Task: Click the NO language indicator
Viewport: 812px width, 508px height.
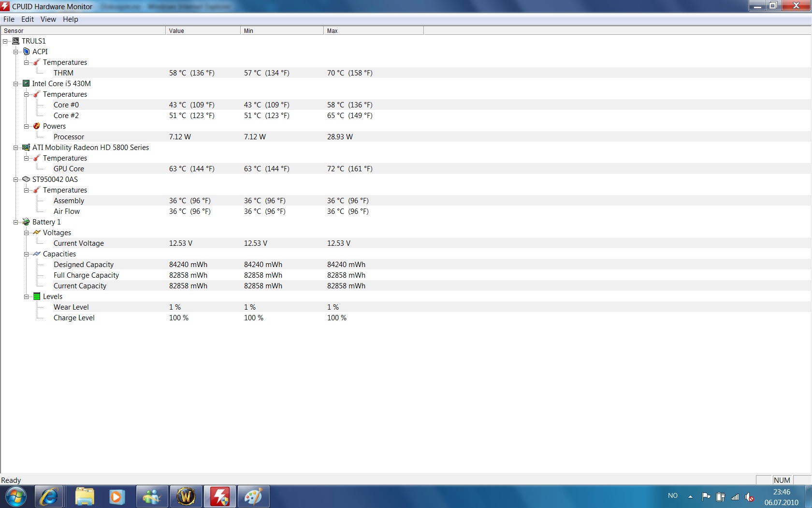Action: (673, 496)
